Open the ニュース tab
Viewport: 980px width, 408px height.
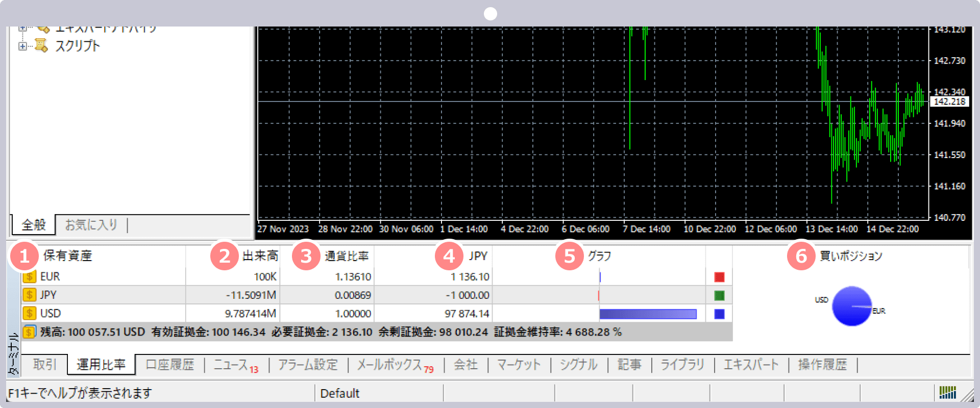(x=236, y=365)
